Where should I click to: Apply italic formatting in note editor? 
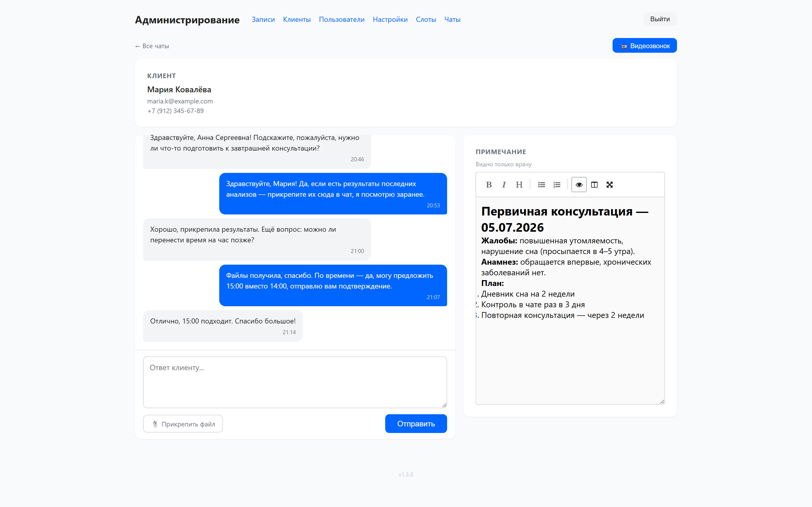coord(504,185)
